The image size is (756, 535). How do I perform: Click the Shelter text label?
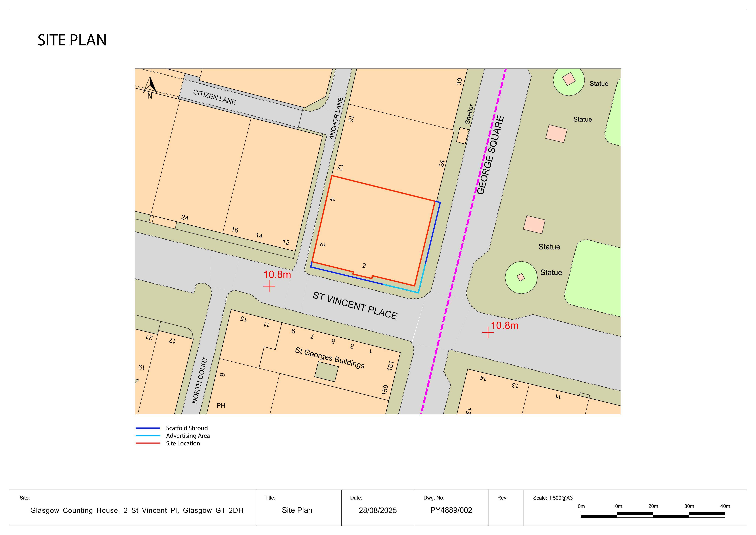[469, 114]
